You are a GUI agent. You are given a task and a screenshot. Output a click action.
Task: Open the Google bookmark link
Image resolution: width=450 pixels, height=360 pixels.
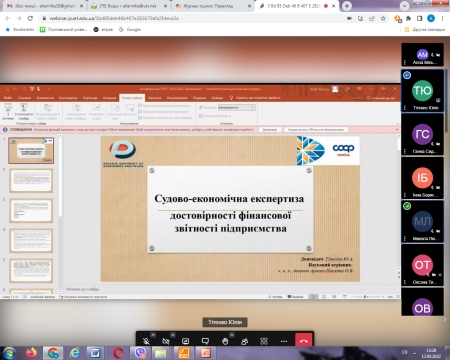coord(130,29)
